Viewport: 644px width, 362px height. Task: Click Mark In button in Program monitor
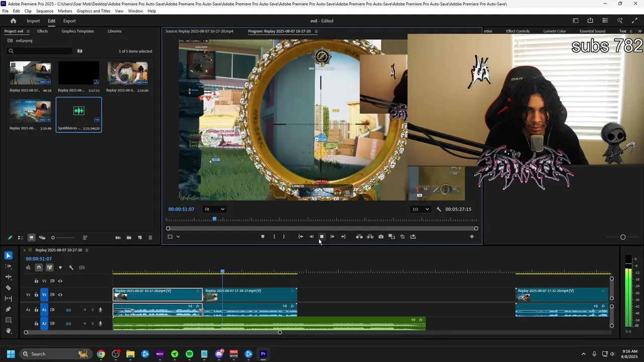(x=274, y=237)
